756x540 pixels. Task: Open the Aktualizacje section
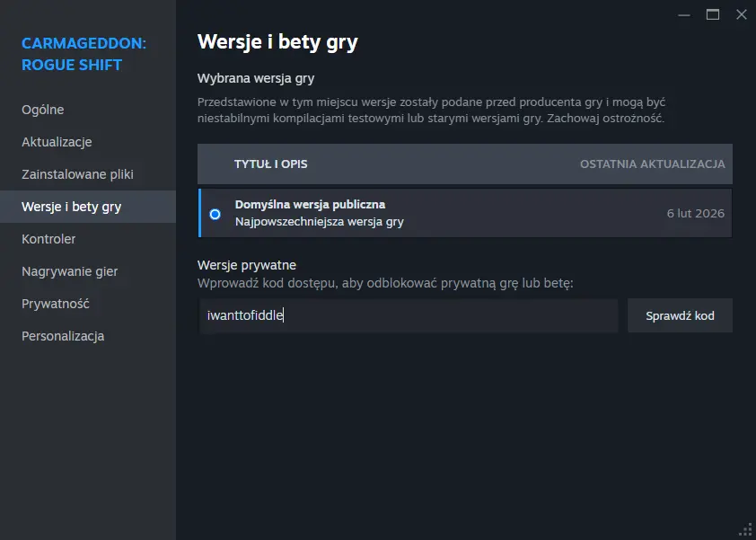[x=57, y=142]
